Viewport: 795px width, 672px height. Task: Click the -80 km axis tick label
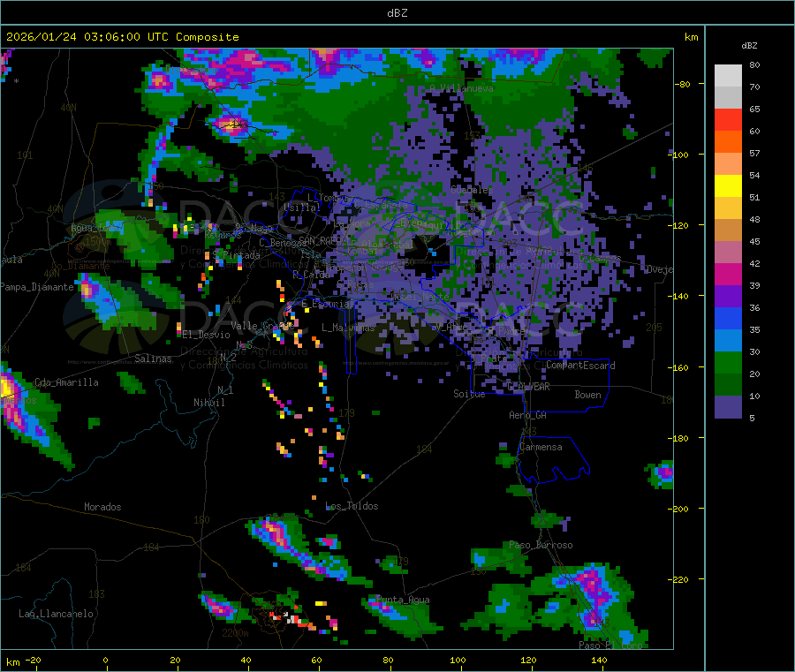click(x=683, y=84)
